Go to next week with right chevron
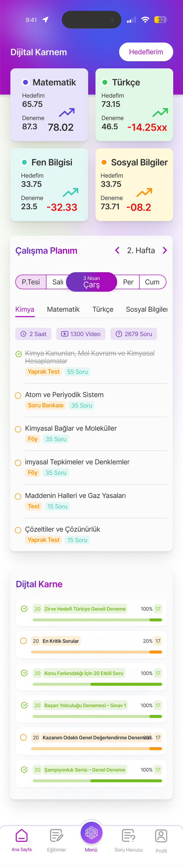The width and height of the screenshot is (183, 868). point(165,250)
